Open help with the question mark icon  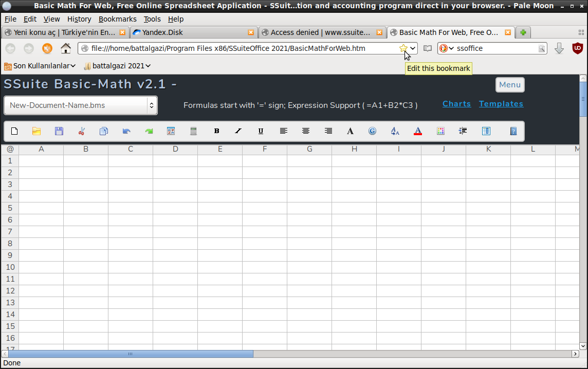click(x=513, y=131)
